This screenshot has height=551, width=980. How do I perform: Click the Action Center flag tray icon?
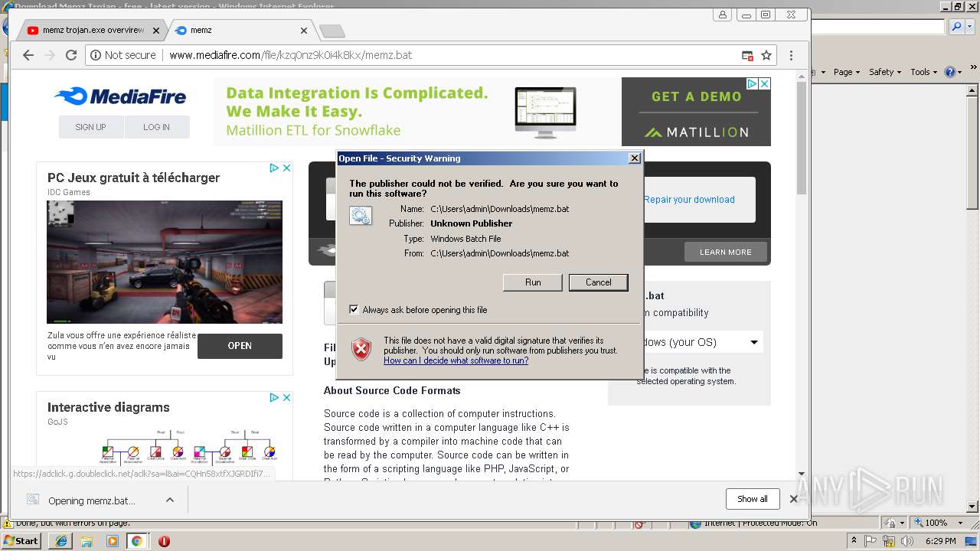coord(871,541)
